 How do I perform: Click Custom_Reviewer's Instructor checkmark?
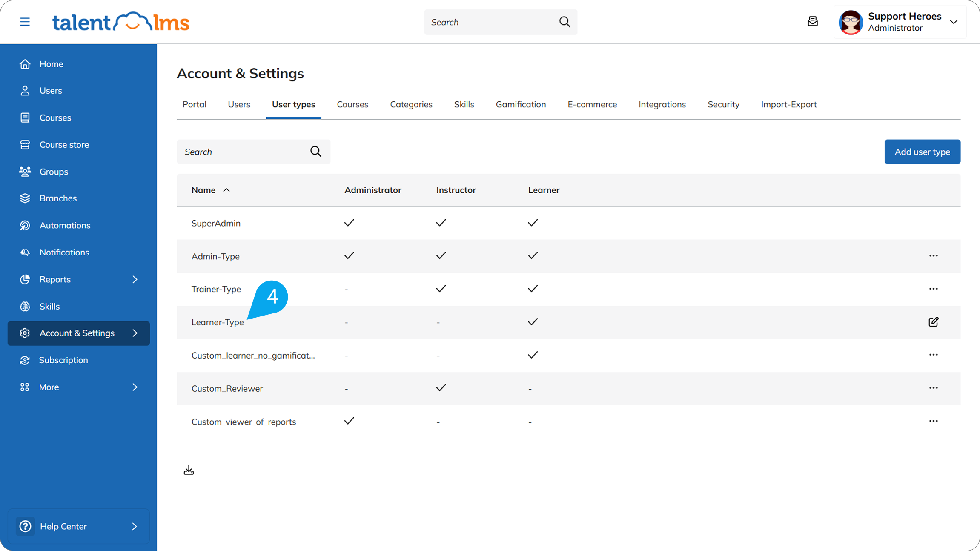click(441, 387)
